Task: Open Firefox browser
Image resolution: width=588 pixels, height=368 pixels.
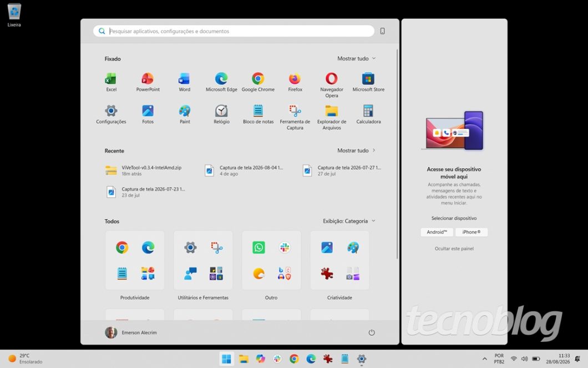Action: point(295,82)
